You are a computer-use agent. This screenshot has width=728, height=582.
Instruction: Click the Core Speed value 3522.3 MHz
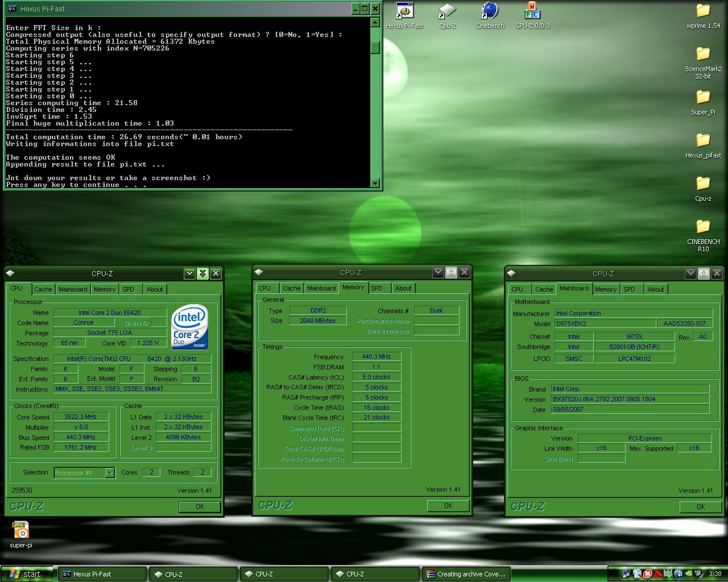[x=81, y=417]
